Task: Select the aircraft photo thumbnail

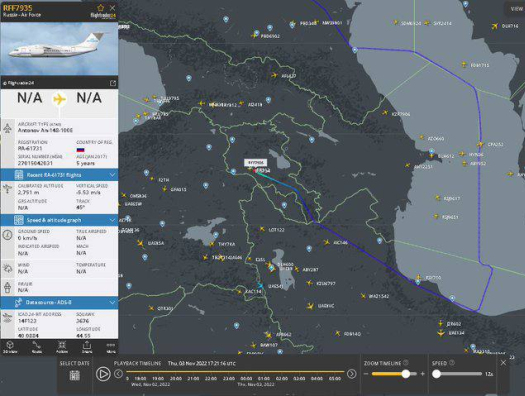Action: (59, 49)
